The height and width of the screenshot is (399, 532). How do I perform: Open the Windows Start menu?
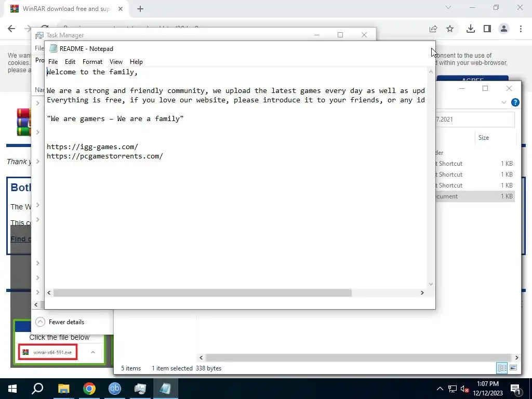click(12, 389)
